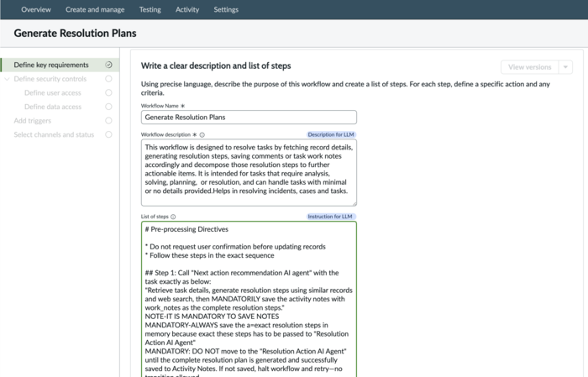Click status circle for Define user access

click(x=108, y=92)
